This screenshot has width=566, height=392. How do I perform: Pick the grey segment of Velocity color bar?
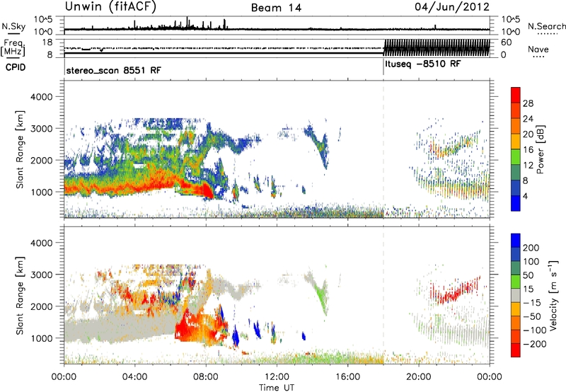(516, 295)
